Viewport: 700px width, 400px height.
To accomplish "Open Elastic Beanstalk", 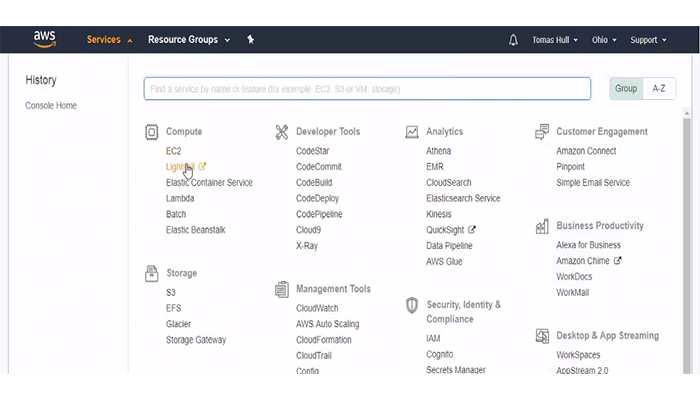I will click(x=196, y=230).
